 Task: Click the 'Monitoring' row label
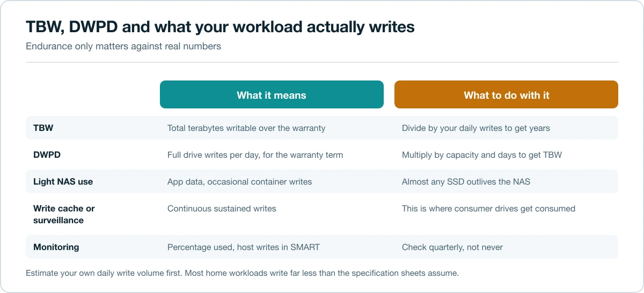(56, 247)
